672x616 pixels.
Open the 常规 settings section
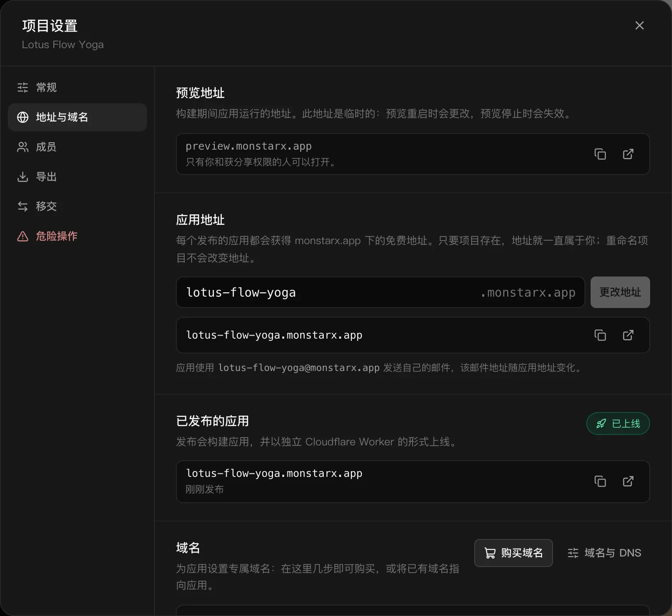pos(77,87)
